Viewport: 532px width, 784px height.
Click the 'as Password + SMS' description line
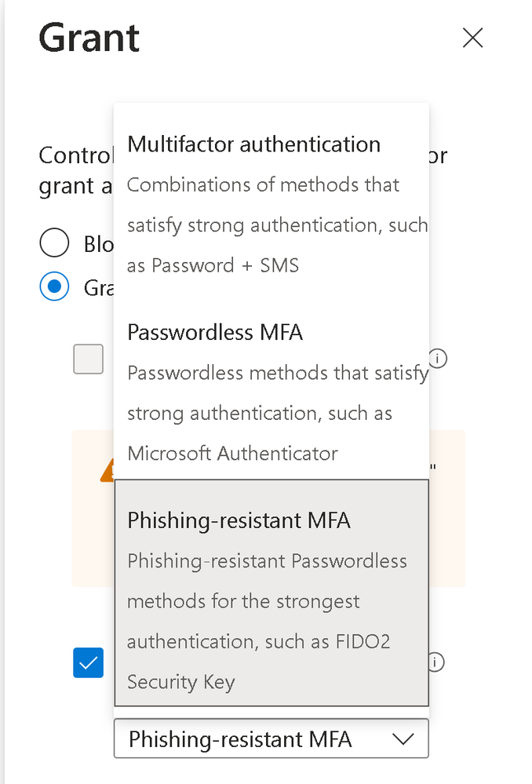click(x=213, y=265)
